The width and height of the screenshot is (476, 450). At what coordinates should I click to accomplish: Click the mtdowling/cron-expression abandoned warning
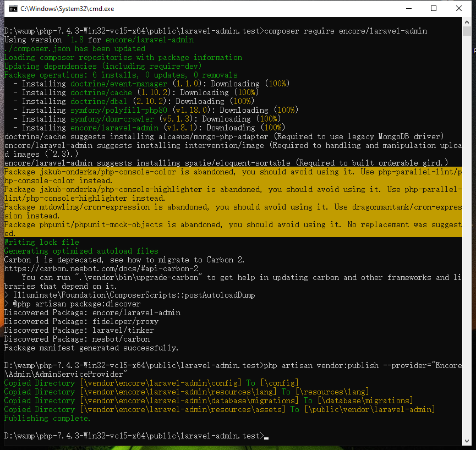(x=233, y=211)
